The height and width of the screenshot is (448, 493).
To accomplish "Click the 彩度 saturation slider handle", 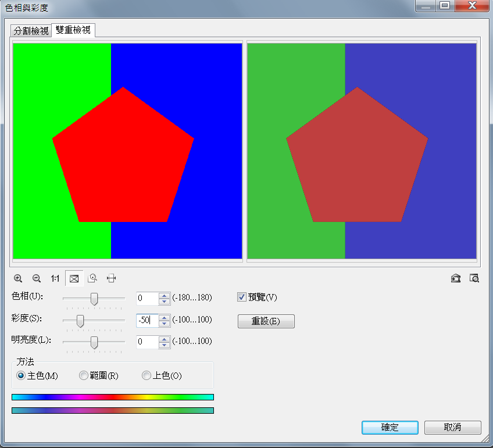I will (80, 321).
